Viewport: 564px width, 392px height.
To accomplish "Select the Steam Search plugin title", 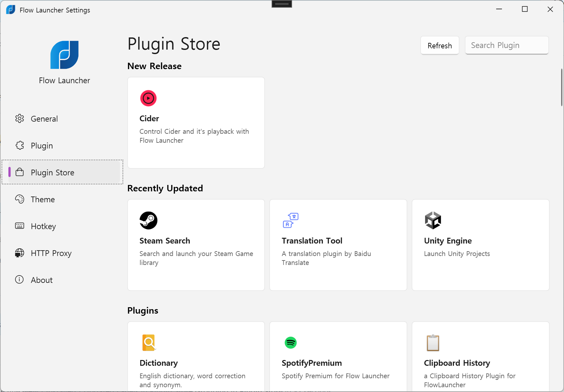I will tap(165, 241).
